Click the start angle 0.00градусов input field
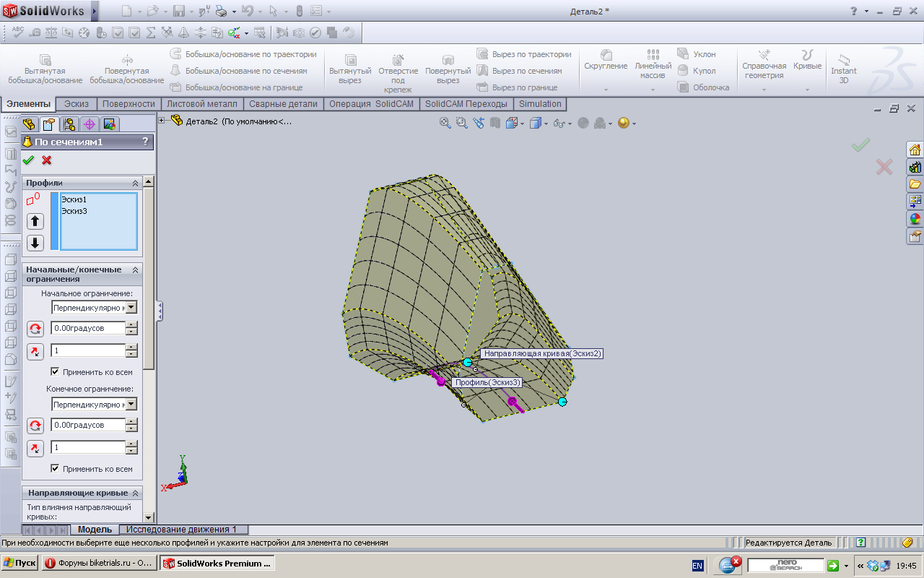Viewport: 924px width, 578px height. tap(87, 328)
